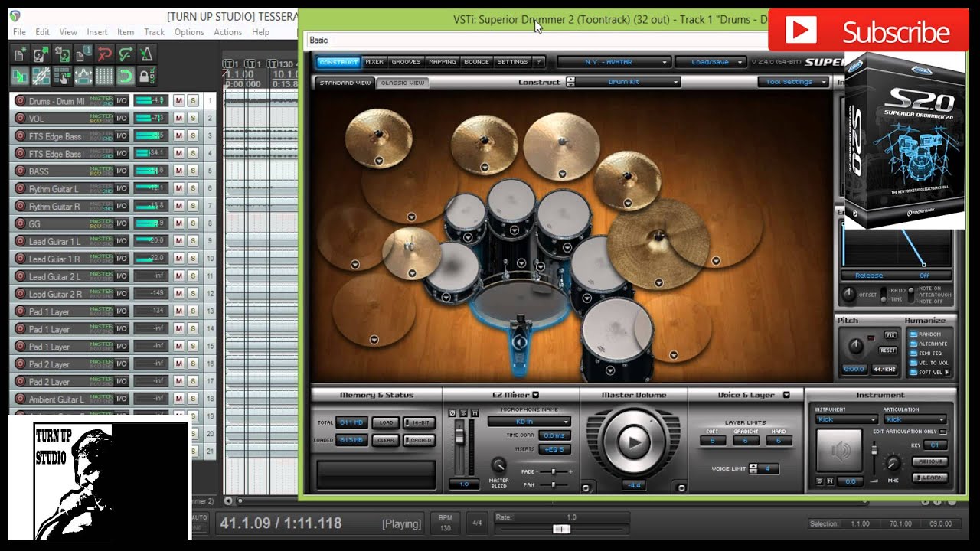The image size is (980, 551).
Task: Switch to the Classic View tab
Action: [403, 83]
